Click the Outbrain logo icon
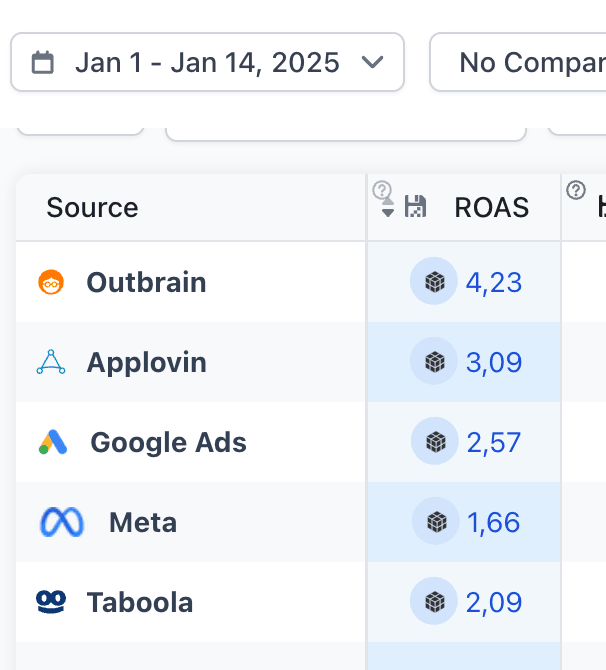 [51, 282]
